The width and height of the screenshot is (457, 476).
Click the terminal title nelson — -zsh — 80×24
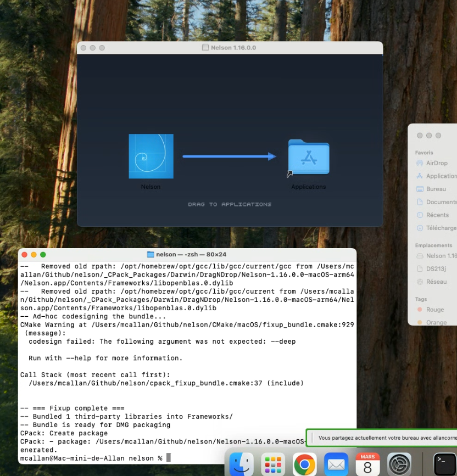click(x=191, y=254)
